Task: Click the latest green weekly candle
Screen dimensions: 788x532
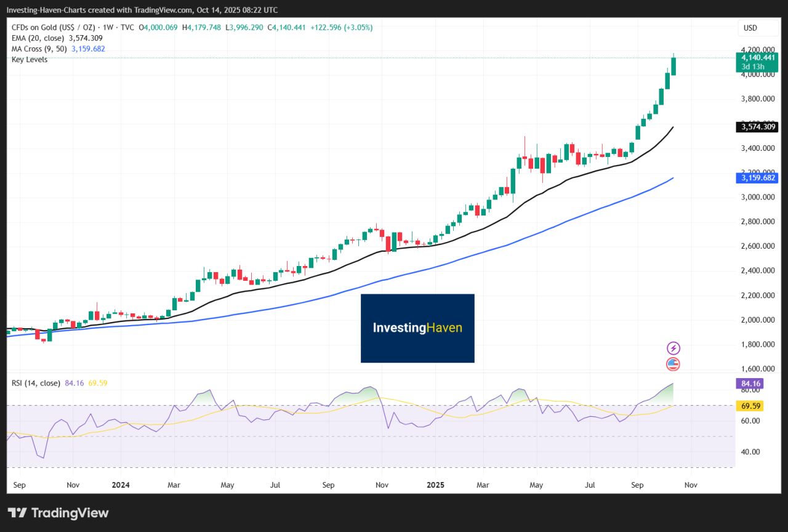Action: pyautogui.click(x=673, y=66)
